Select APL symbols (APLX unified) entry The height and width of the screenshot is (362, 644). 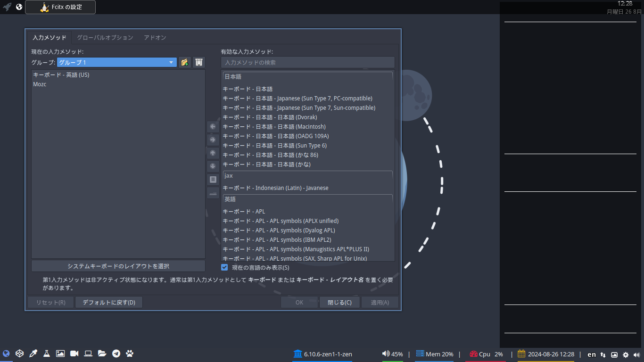(x=307, y=221)
